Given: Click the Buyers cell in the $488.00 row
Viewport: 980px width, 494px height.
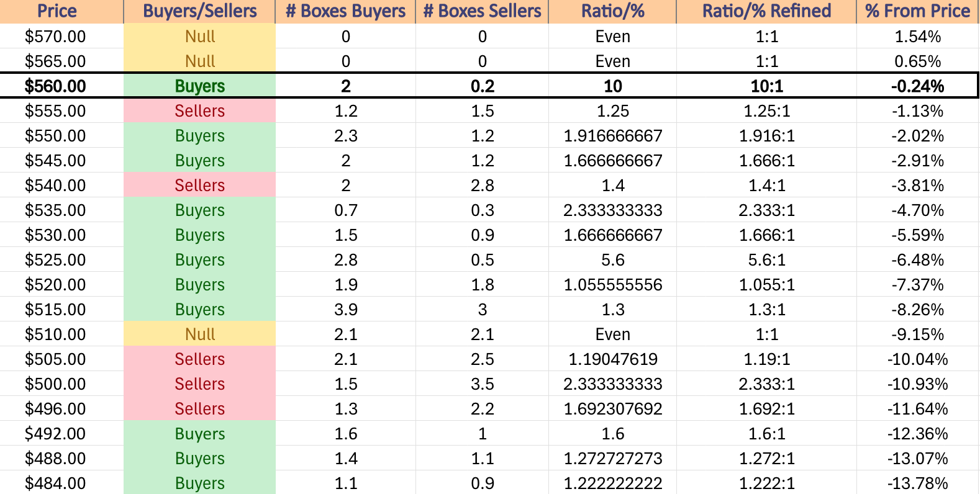Looking at the screenshot, I should (199, 458).
